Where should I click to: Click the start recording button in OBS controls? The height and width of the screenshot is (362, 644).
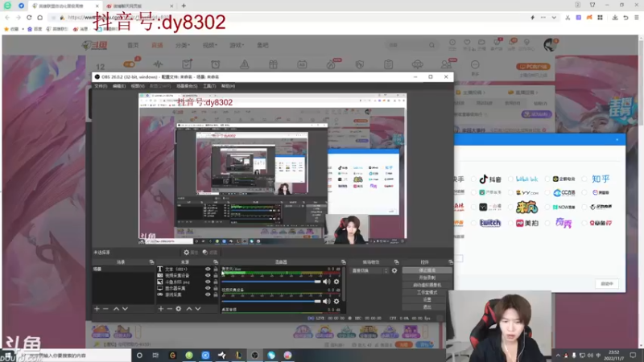pyautogui.click(x=427, y=278)
